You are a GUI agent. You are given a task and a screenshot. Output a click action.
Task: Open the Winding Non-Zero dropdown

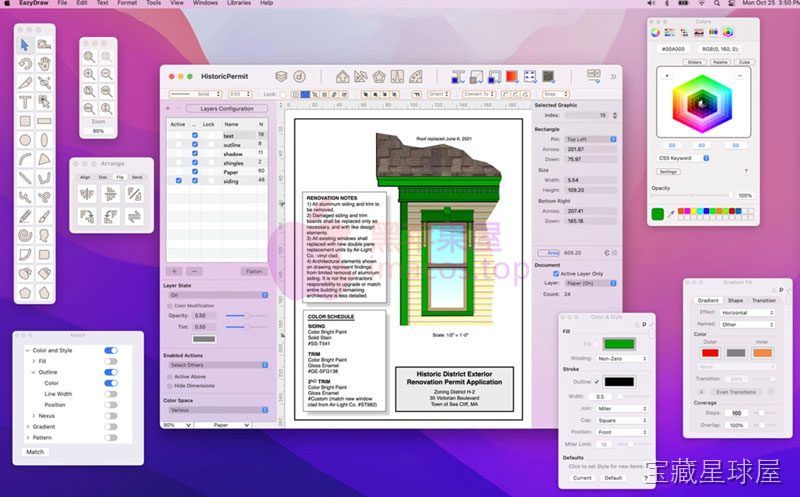tap(622, 359)
